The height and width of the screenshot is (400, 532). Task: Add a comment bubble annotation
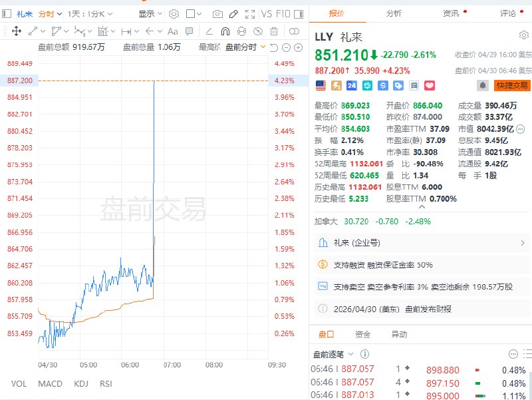coord(190,31)
